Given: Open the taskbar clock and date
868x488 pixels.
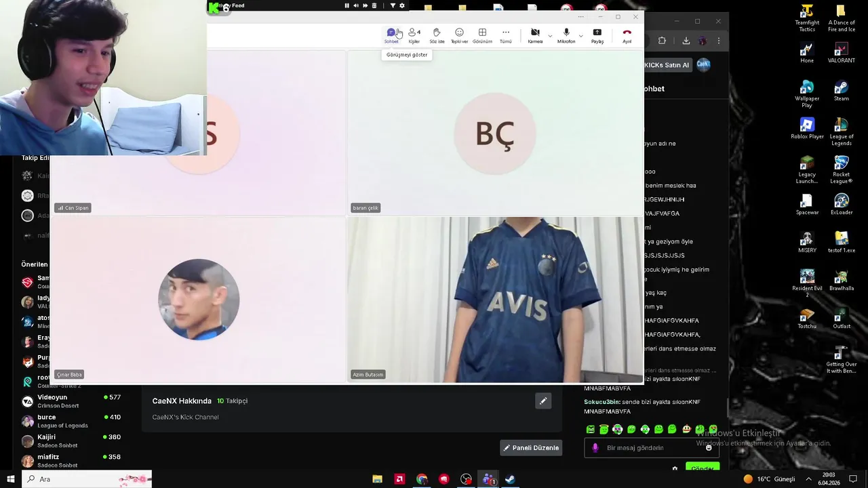Looking at the screenshot, I should (829, 479).
